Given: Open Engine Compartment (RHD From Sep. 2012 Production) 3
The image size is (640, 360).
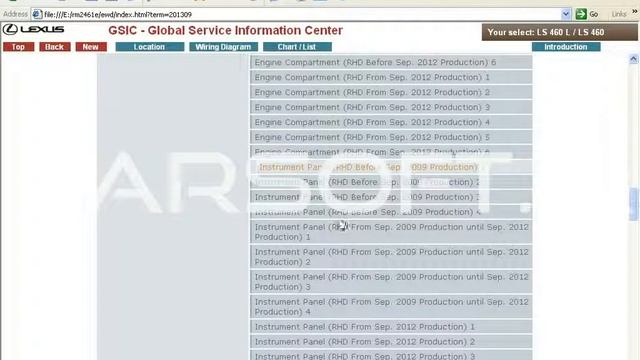Looking at the screenshot, I should [x=391, y=108].
